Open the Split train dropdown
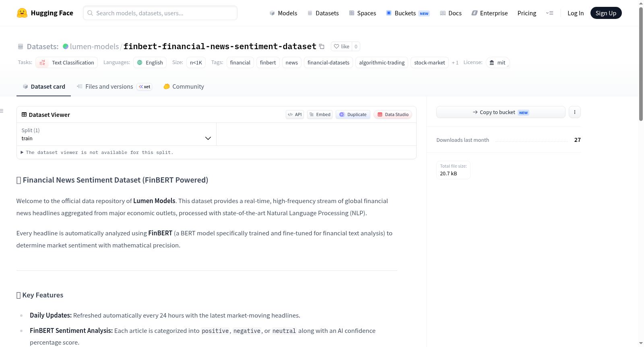 (x=116, y=134)
